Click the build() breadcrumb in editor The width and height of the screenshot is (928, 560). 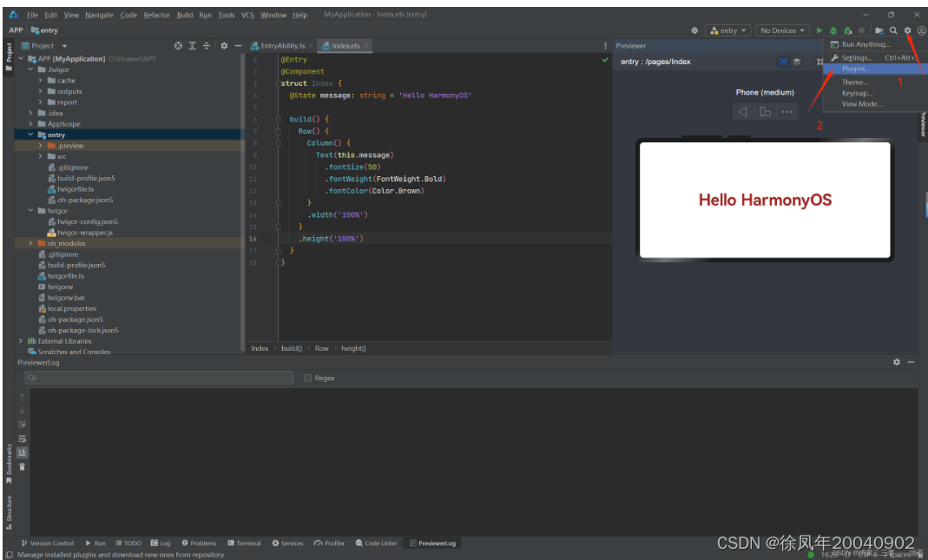click(x=292, y=348)
